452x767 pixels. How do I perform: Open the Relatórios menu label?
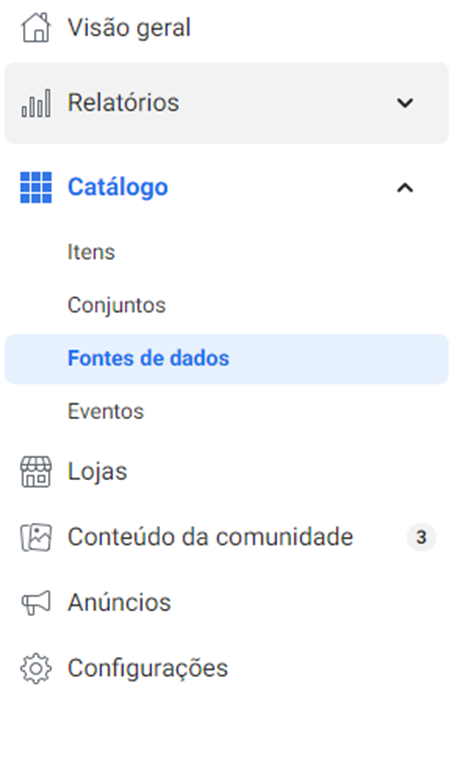tap(123, 103)
